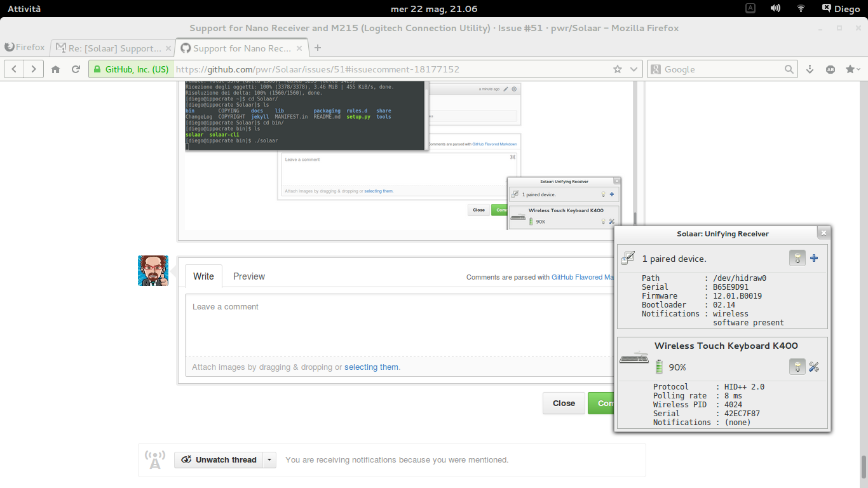The image size is (868, 488).
Task: Click the GitHub, Inc. (US) site identity badge
Action: click(131, 69)
